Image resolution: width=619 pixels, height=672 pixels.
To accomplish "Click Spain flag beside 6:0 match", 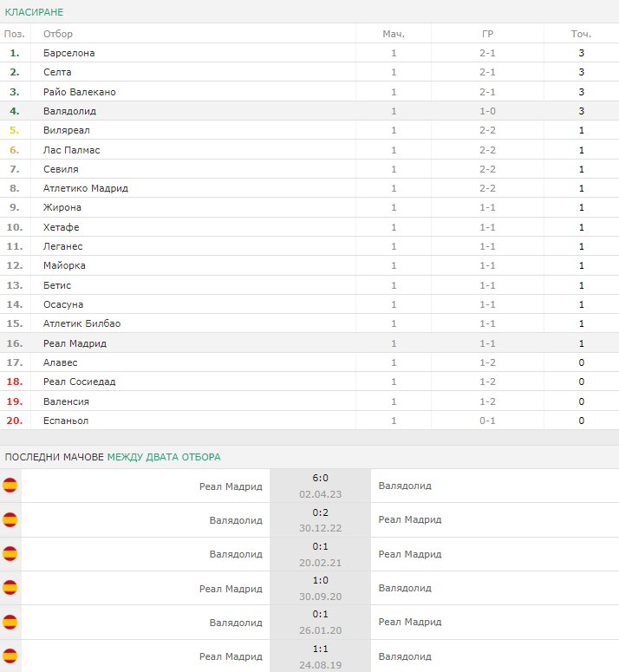I will 10,486.
